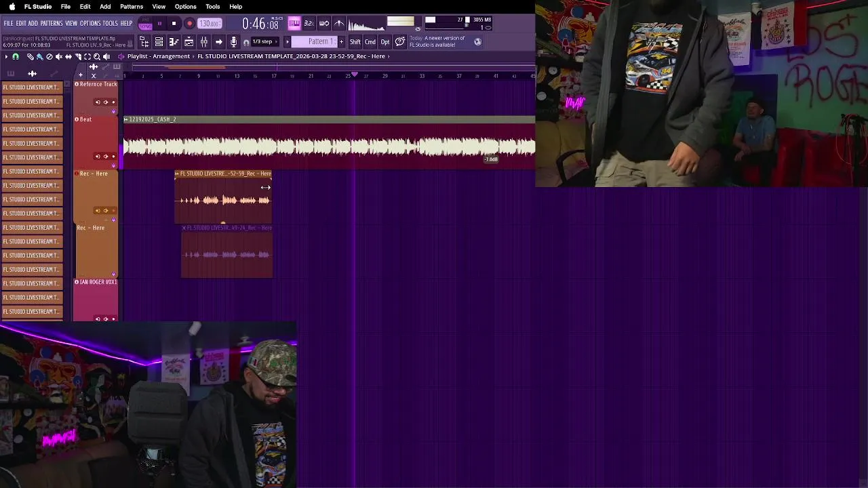Select the Mute tool in playlist toolbar
Image resolution: width=868 pixels, height=488 pixels.
[x=58, y=56]
